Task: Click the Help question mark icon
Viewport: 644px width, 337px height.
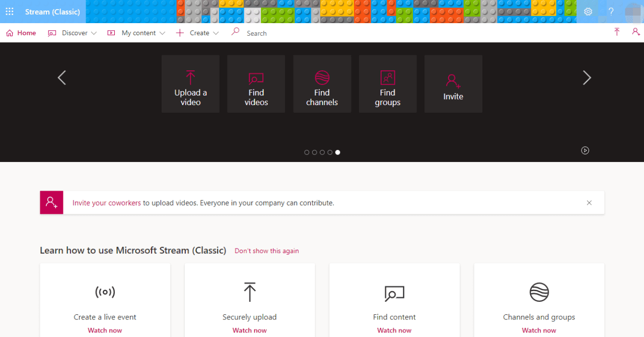Action: (610, 11)
